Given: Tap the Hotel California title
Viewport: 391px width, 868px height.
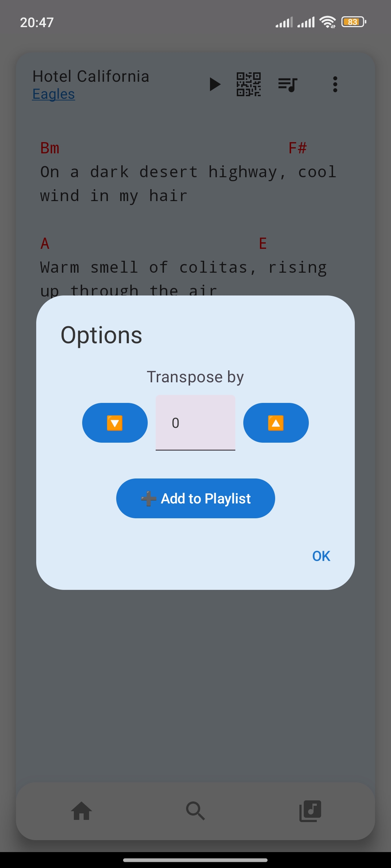Looking at the screenshot, I should click(91, 76).
